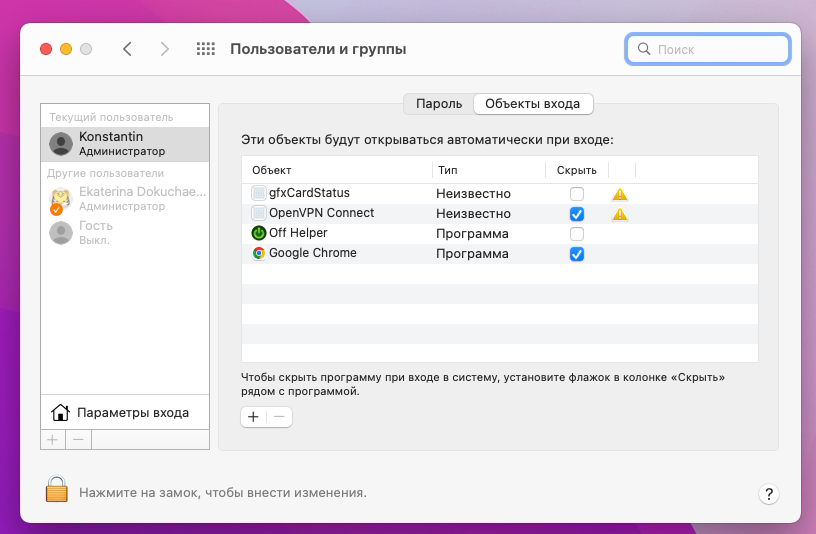Click the house icon for login options
This screenshot has height=534, width=816.
[x=60, y=413]
